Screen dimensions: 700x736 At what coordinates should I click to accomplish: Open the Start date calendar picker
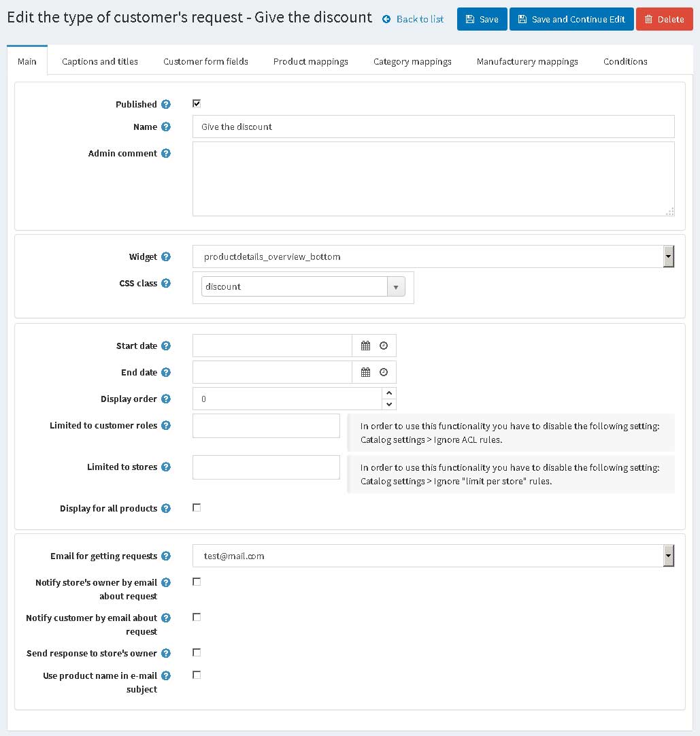(365, 346)
